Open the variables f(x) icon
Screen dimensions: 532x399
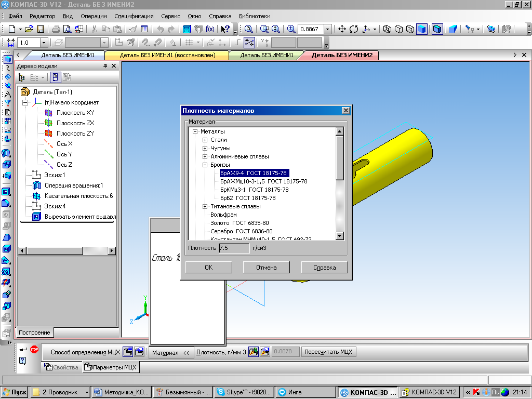210,29
